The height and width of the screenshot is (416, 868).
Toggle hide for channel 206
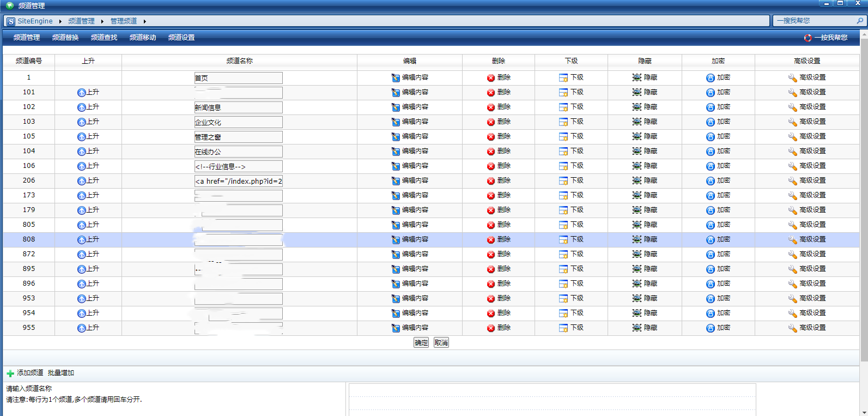pos(637,181)
